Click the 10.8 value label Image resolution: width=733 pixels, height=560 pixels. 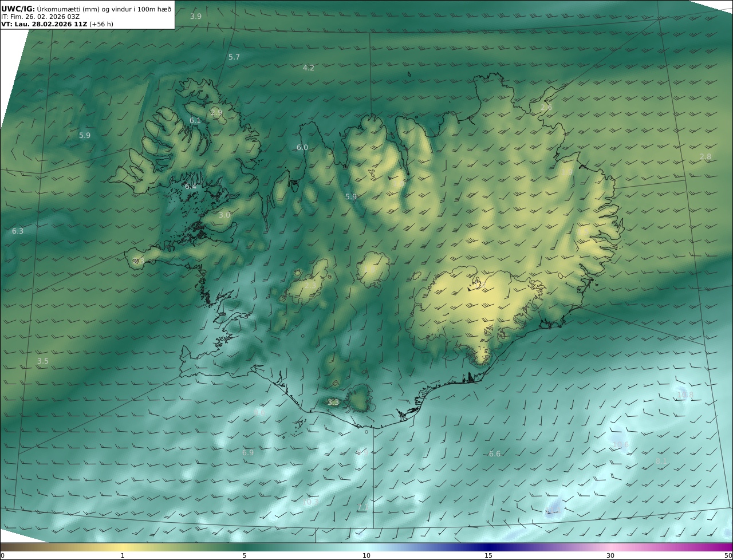pos(685,395)
